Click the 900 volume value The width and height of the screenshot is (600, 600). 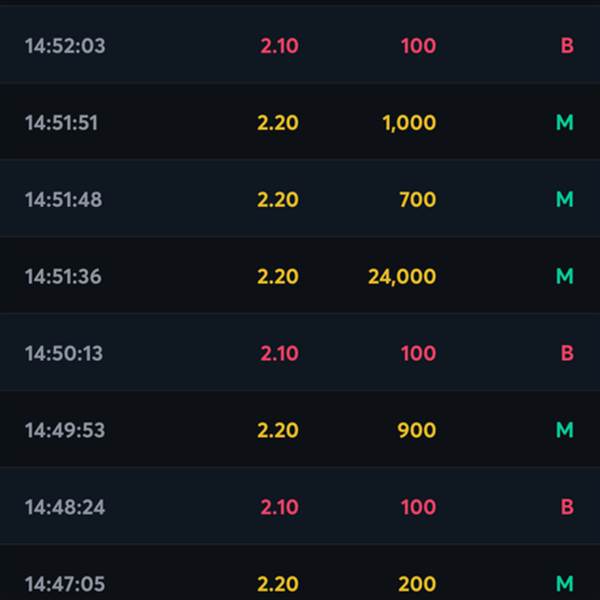pyautogui.click(x=417, y=430)
